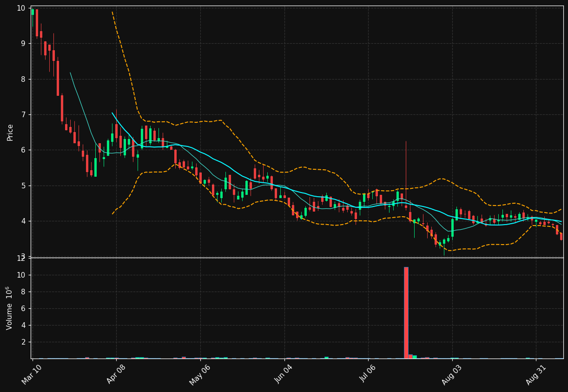568x392 pixels.
Task: Click the "Aug 31" date label
Action: 535,375
